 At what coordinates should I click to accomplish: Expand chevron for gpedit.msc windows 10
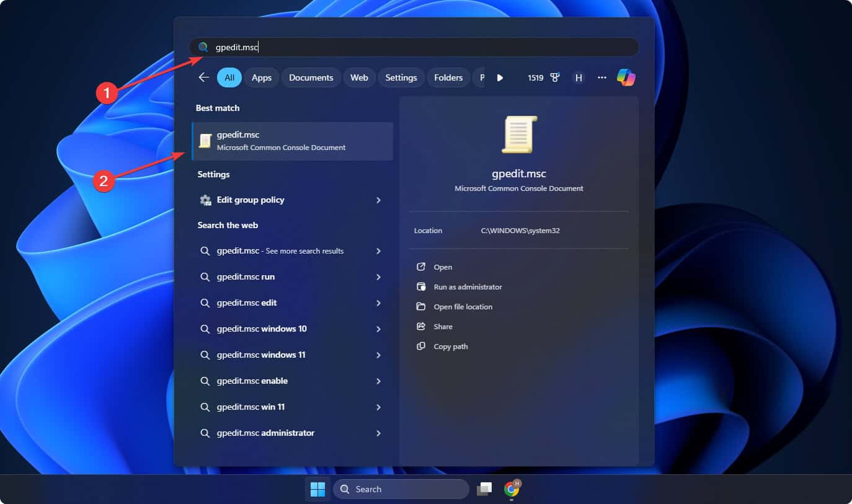(378, 329)
